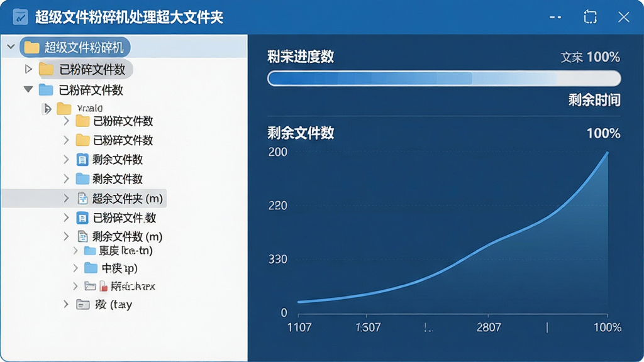Click the peak of the chart curve
This screenshot has height=362, width=644.
tap(607, 153)
